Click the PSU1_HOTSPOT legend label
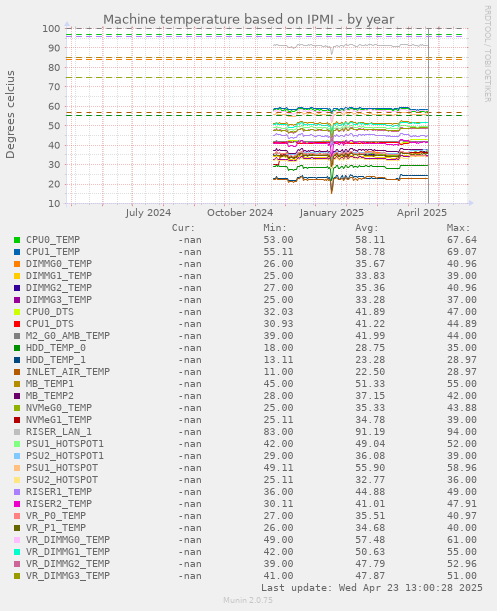 click(62, 468)
